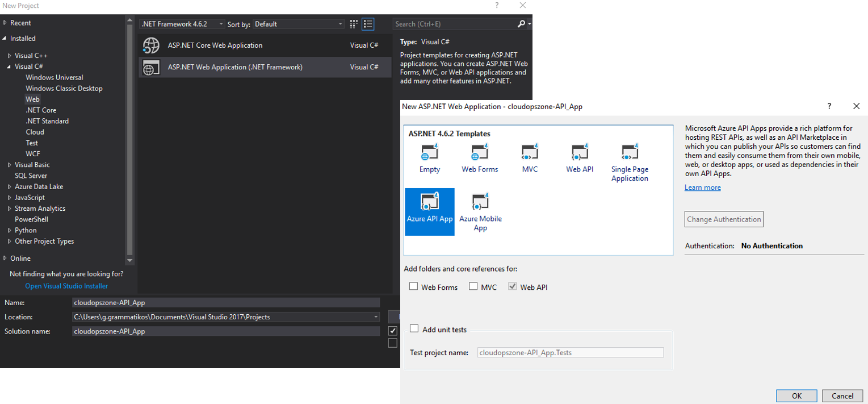Screen dimensions: 868x404
Task: Toggle the Web API references checkbox
Action: click(x=512, y=286)
